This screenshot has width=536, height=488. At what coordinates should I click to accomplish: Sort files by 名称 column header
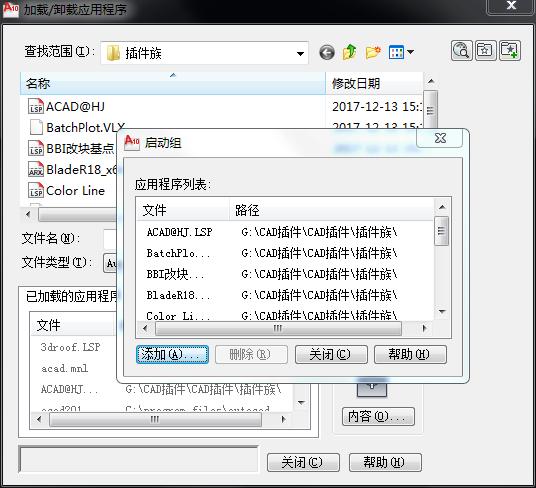(x=173, y=83)
